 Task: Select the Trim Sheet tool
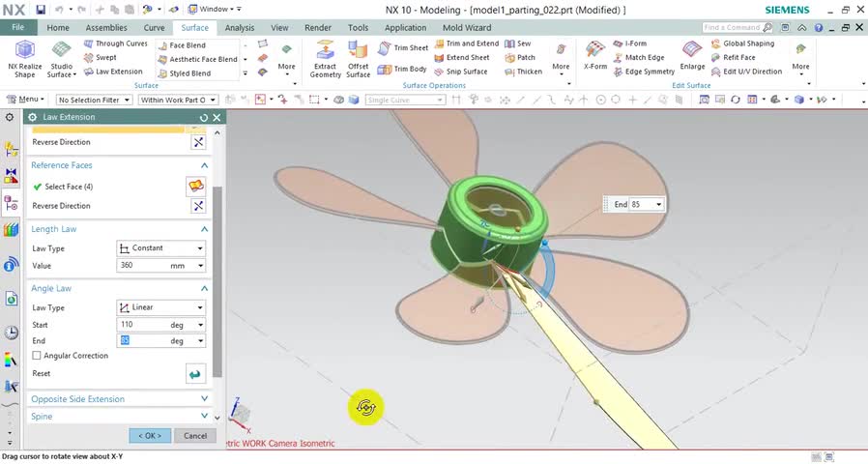(403, 47)
